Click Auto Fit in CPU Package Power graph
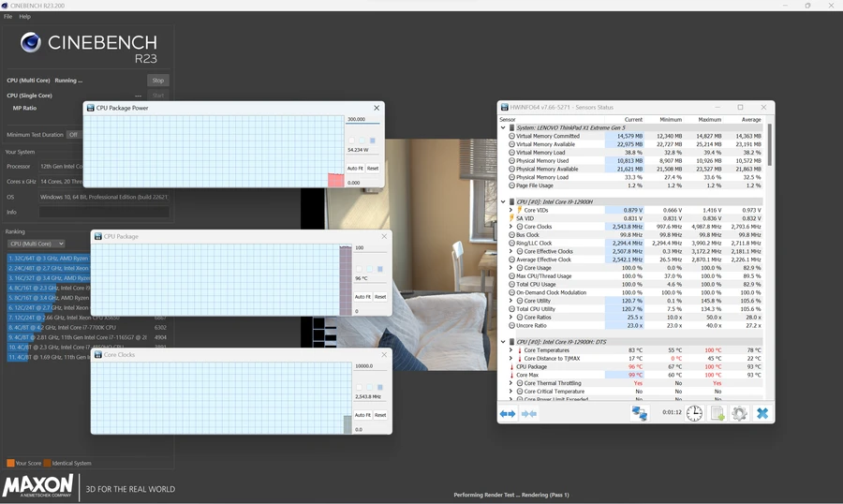The image size is (843, 504). tap(355, 169)
